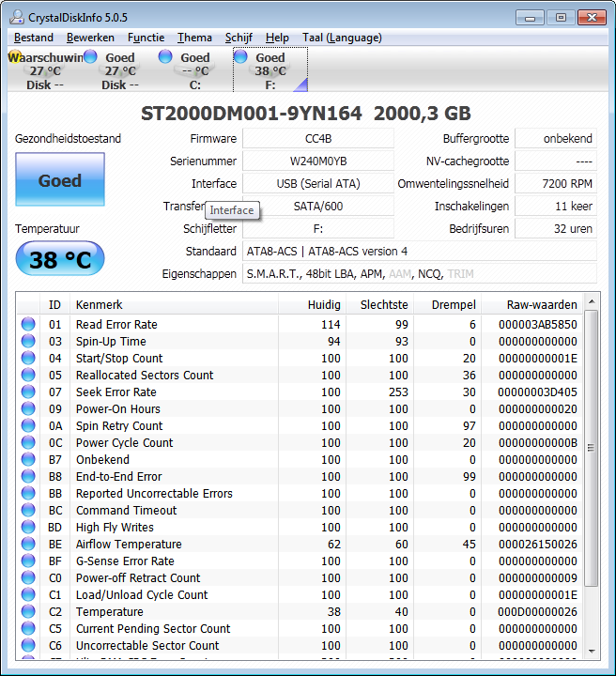Select the Seek Error Rate attribute name

[115, 392]
